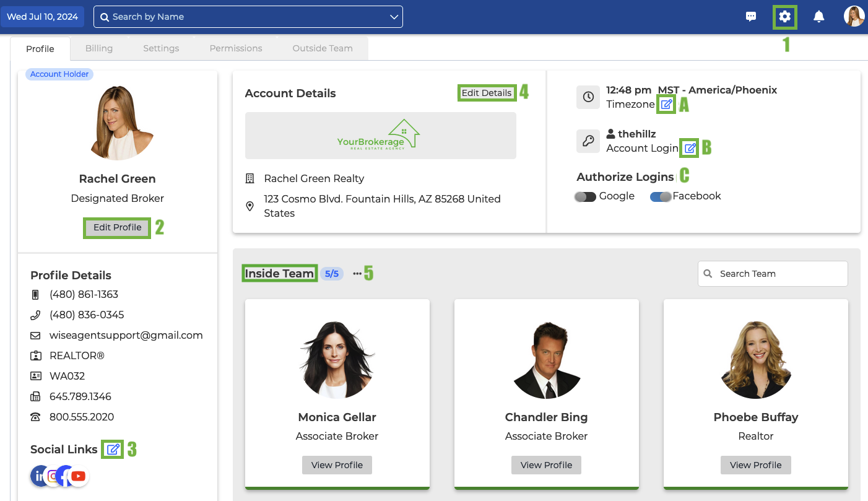This screenshot has width=868, height=501.
Task: View Chandler Bing's profile
Action: pos(546,465)
